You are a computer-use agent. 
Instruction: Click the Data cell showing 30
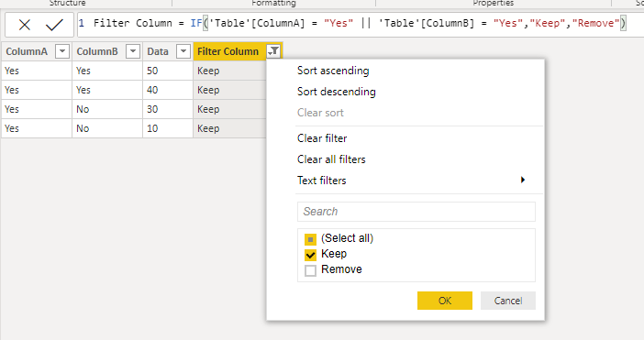168,109
